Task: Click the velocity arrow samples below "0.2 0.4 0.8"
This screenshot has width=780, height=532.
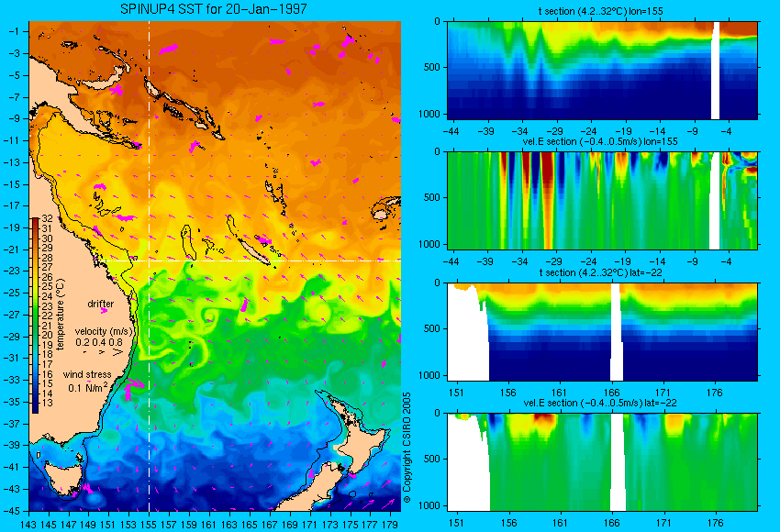Action: [x=103, y=352]
